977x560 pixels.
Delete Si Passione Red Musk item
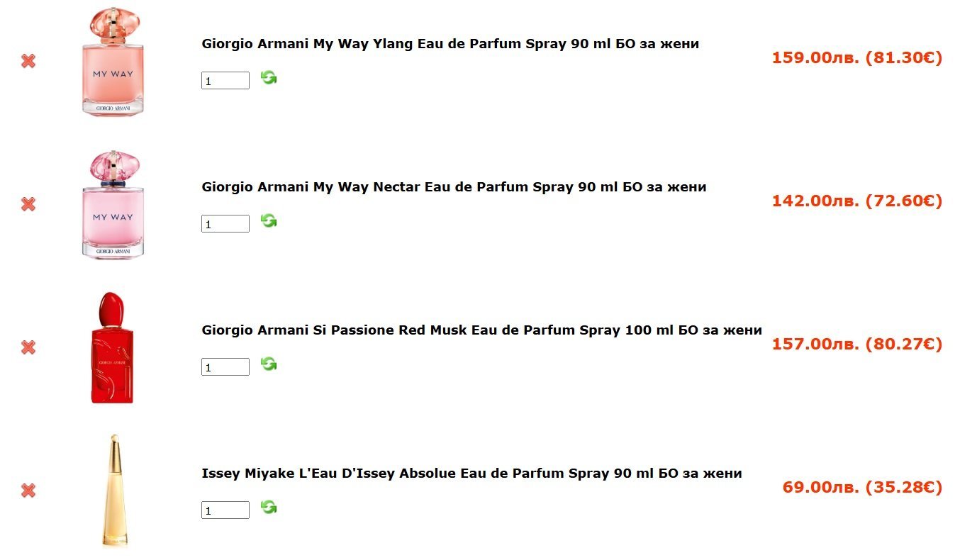pos(28,347)
